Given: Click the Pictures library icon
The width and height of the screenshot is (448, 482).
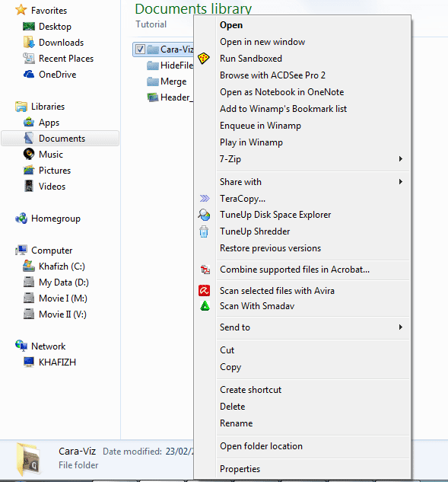Looking at the screenshot, I should coord(29,170).
